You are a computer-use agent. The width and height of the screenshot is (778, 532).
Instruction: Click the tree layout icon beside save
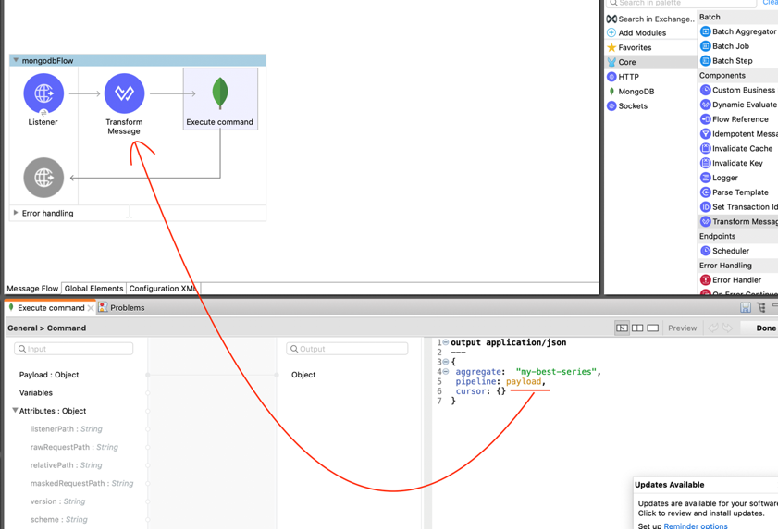(761, 308)
